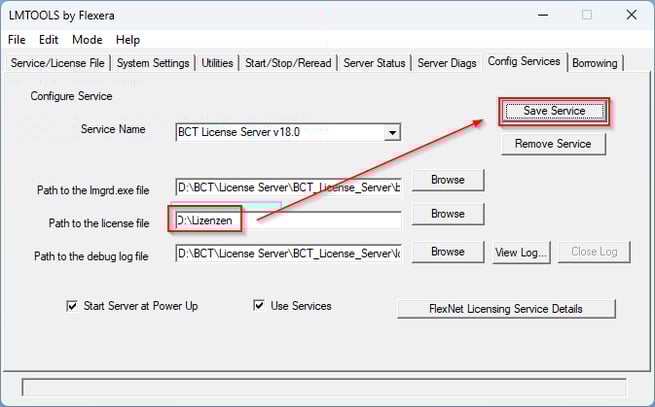This screenshot has width=655, height=407.
Task: Click the debug log path field
Action: (x=288, y=253)
